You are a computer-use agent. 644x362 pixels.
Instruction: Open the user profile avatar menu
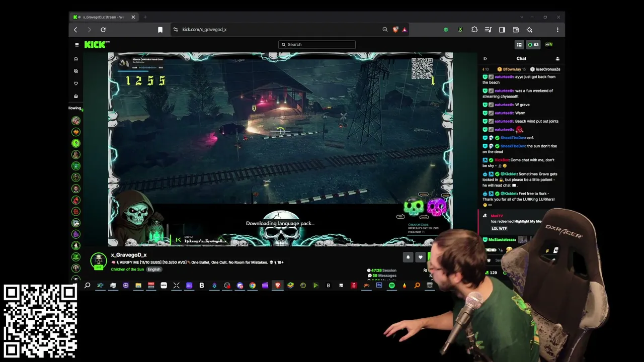(549, 45)
